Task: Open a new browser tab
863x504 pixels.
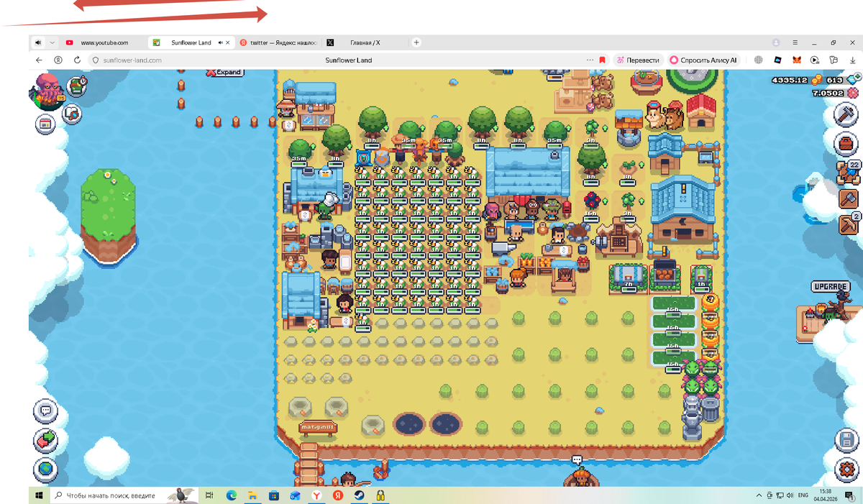Action: 416,42
